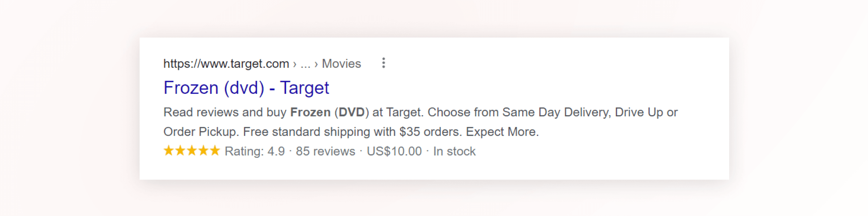Click the 85 reviews count
Viewport: 868px width, 216px height.
(325, 151)
